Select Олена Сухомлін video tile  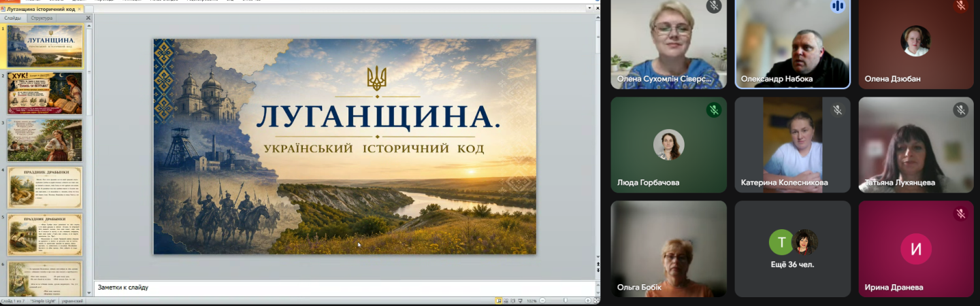(668, 44)
